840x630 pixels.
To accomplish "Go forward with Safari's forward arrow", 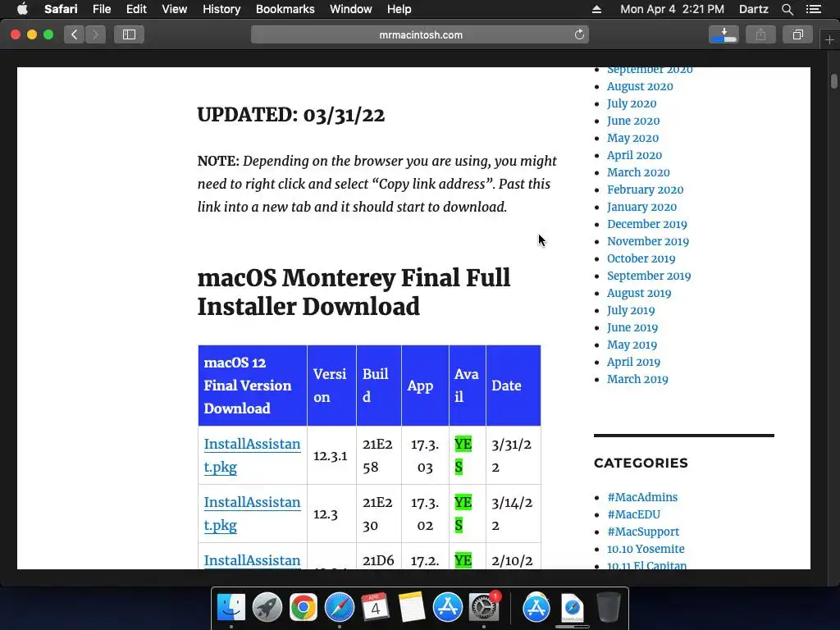I will (x=95, y=34).
